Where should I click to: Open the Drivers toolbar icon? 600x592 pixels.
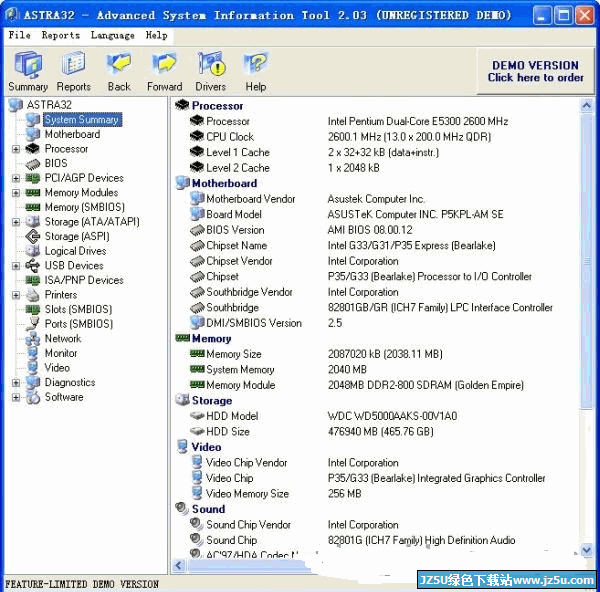[x=210, y=72]
